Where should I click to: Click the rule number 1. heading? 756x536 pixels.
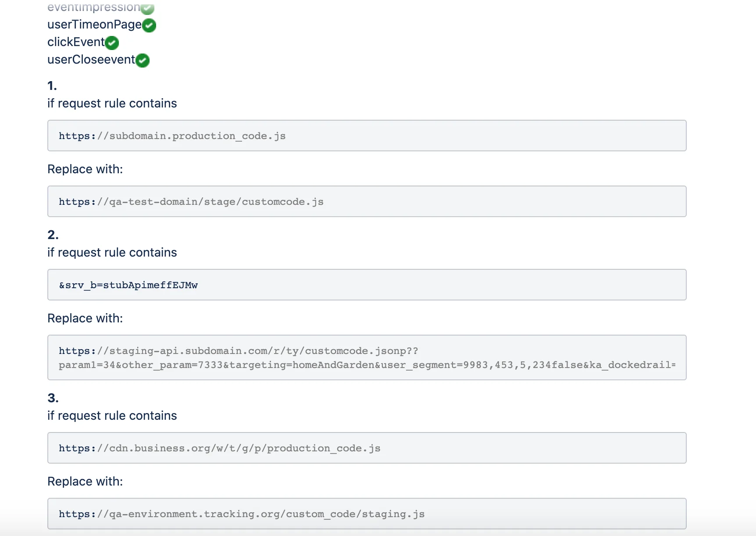pos(52,86)
